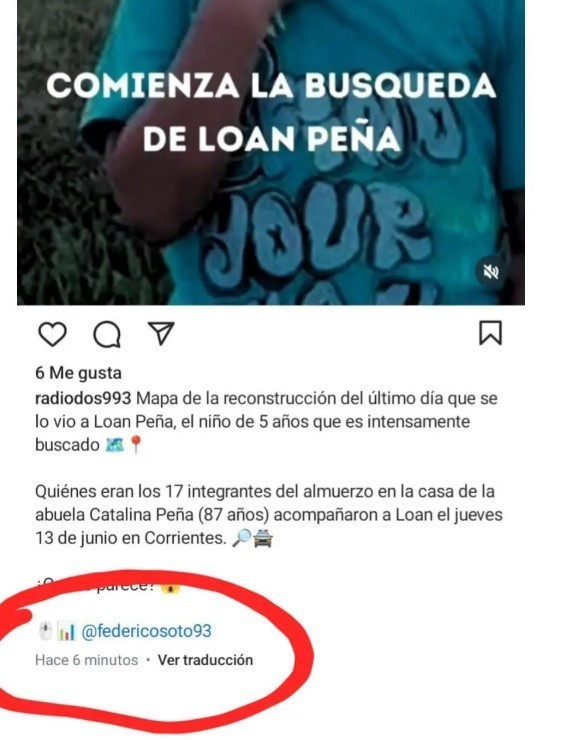
Task: Click the police car emoji in caption
Action: click(x=263, y=538)
